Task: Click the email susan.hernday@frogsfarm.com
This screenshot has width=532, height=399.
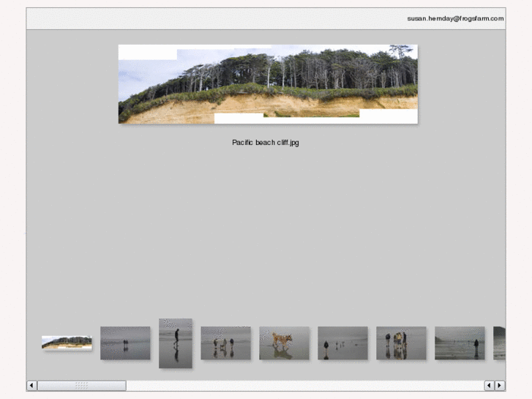Action: (x=455, y=19)
